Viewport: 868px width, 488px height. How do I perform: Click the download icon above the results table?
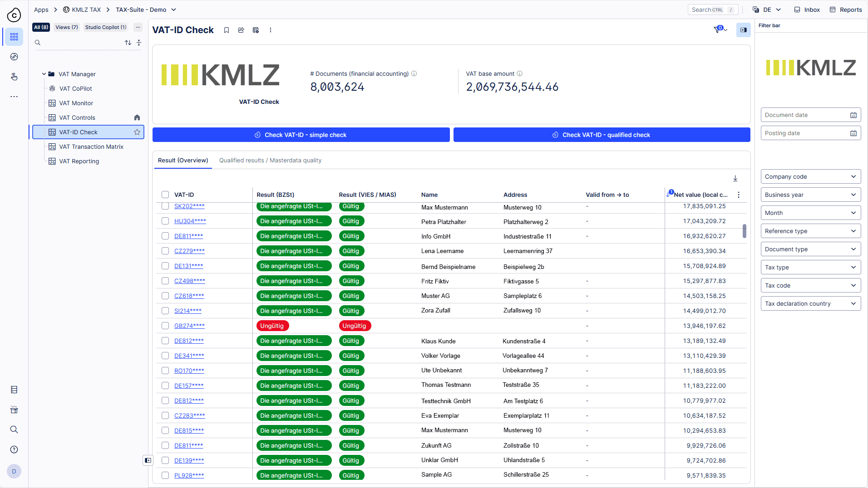click(x=735, y=179)
